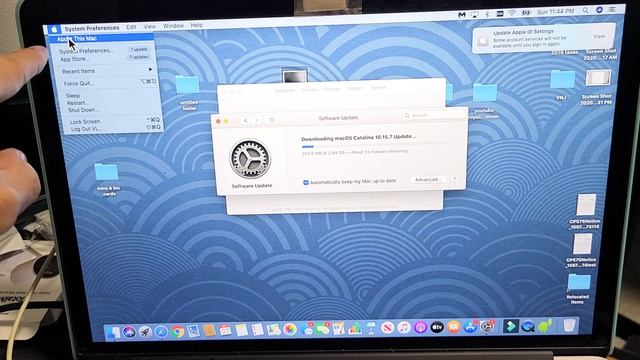This screenshot has height=360, width=640.
Task: Select App Store… in Apple menu
Action: [106, 59]
